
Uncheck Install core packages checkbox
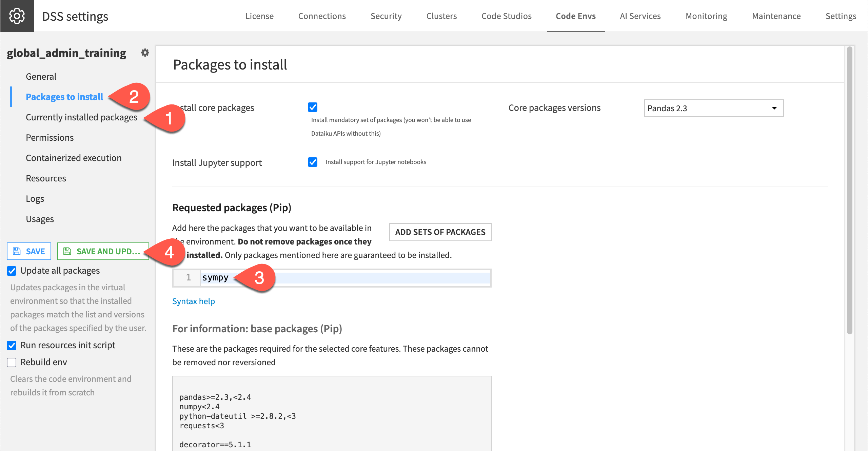click(x=313, y=107)
